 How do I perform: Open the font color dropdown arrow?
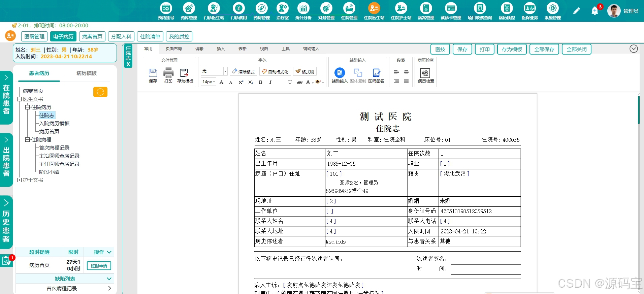point(313,83)
